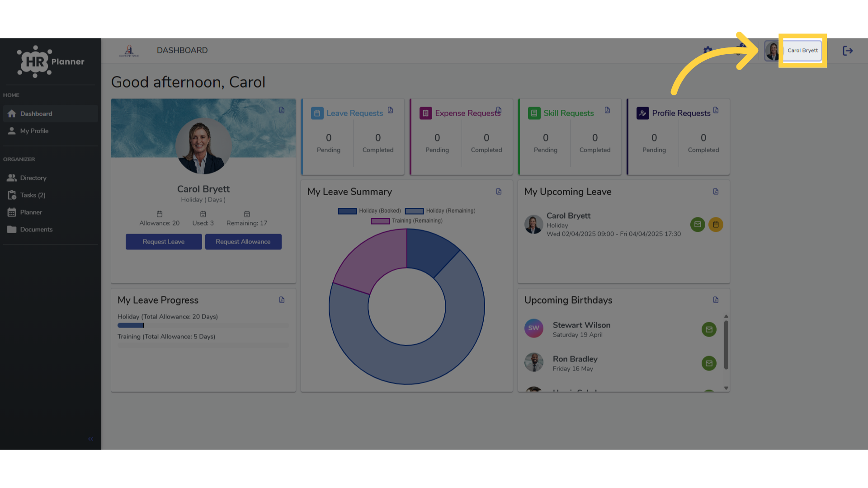Viewport: 868px width, 488px height.
Task: Go to Dashboard in the sidebar
Action: pyautogui.click(x=51, y=114)
